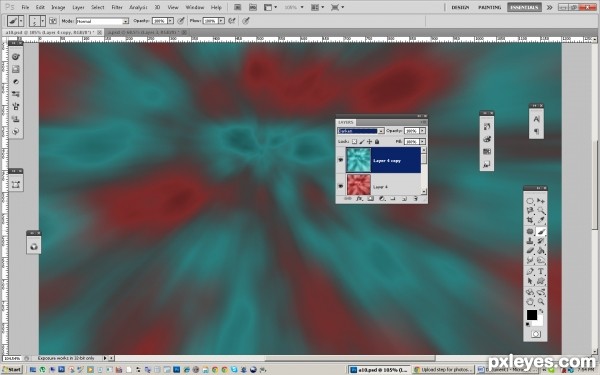This screenshot has width=600, height=375.
Task: Add a layer mask
Action: [x=370, y=199]
